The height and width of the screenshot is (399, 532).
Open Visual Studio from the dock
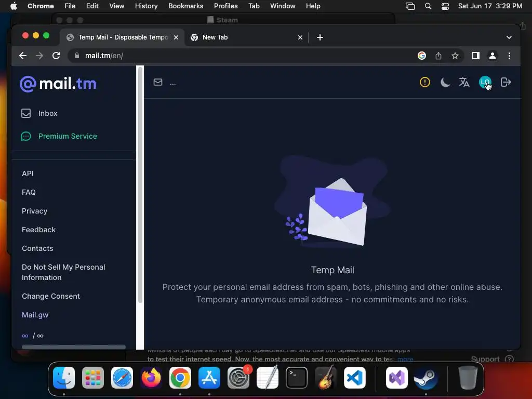coord(397,378)
